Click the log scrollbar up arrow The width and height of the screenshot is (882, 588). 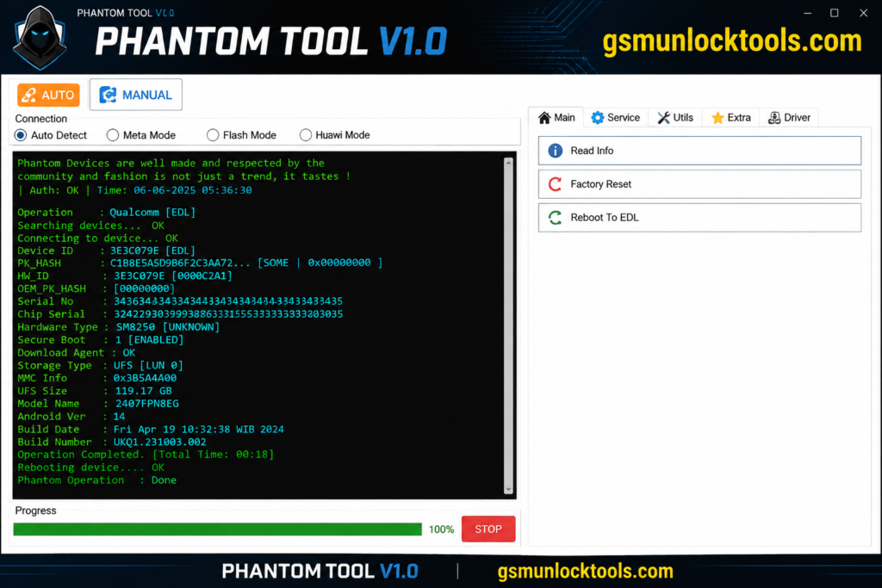pos(508,163)
